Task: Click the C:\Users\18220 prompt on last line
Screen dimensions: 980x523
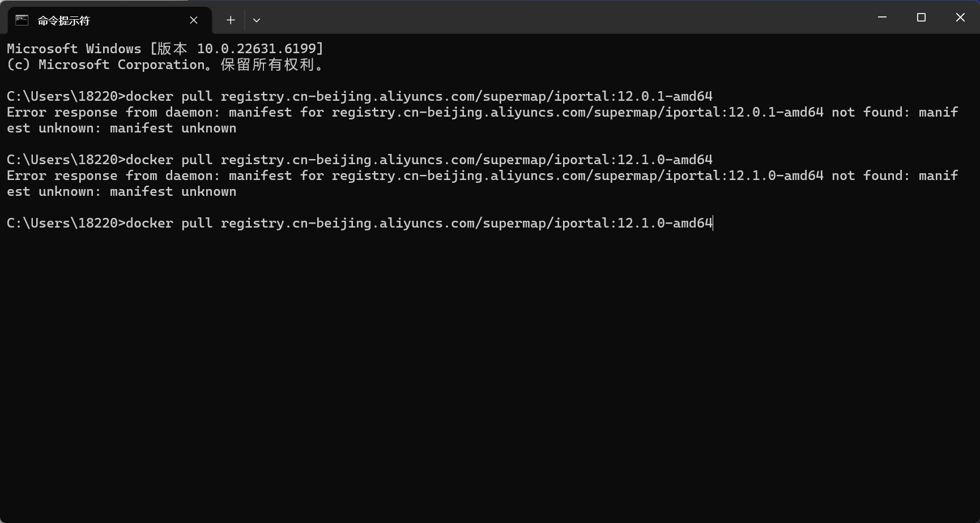Action: point(62,223)
